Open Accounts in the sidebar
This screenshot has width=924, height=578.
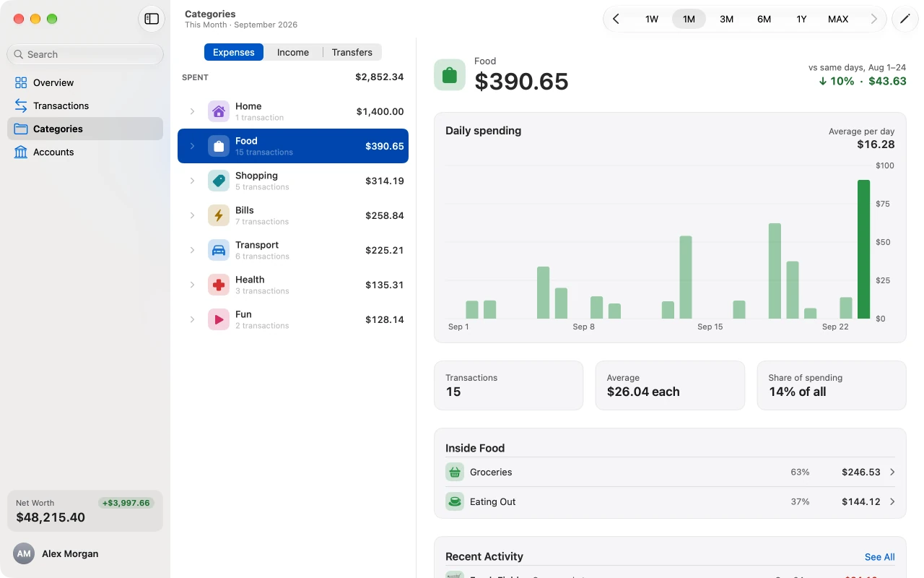tap(85, 152)
